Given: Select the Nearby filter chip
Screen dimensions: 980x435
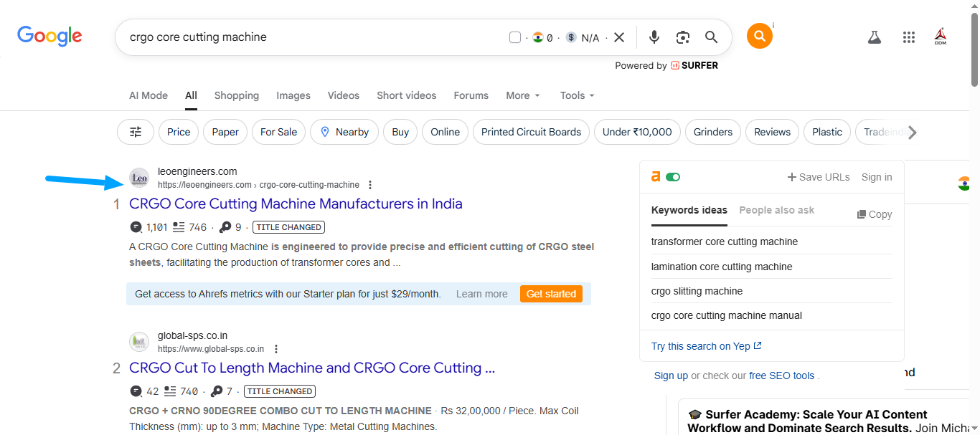Looking at the screenshot, I should coord(344,132).
